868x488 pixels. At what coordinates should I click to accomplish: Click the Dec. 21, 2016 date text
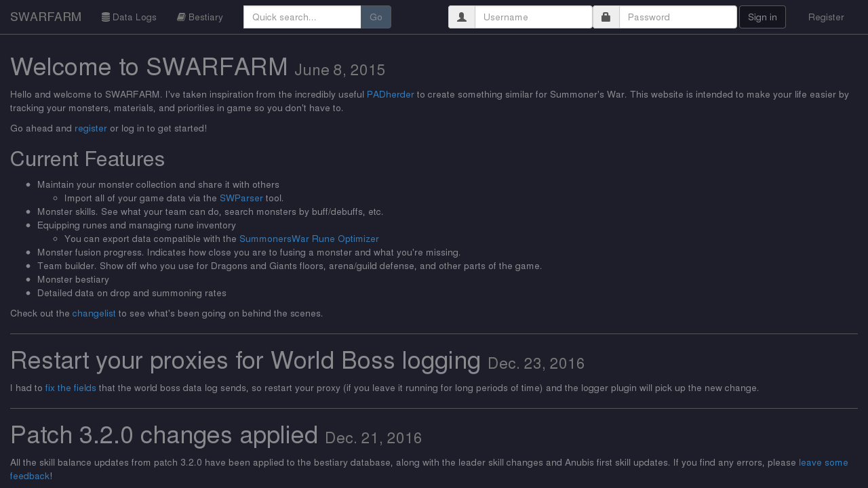pyautogui.click(x=374, y=438)
